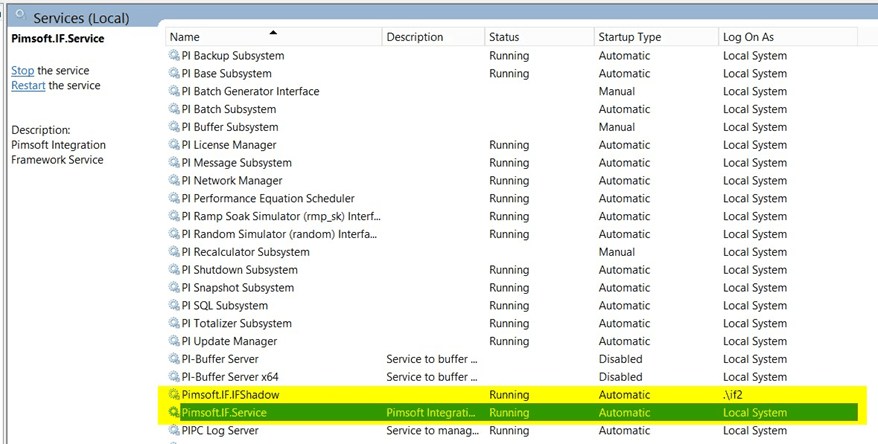This screenshot has height=444, width=878.
Task: Select PI Batch Generator Interface row name
Action: (250, 91)
